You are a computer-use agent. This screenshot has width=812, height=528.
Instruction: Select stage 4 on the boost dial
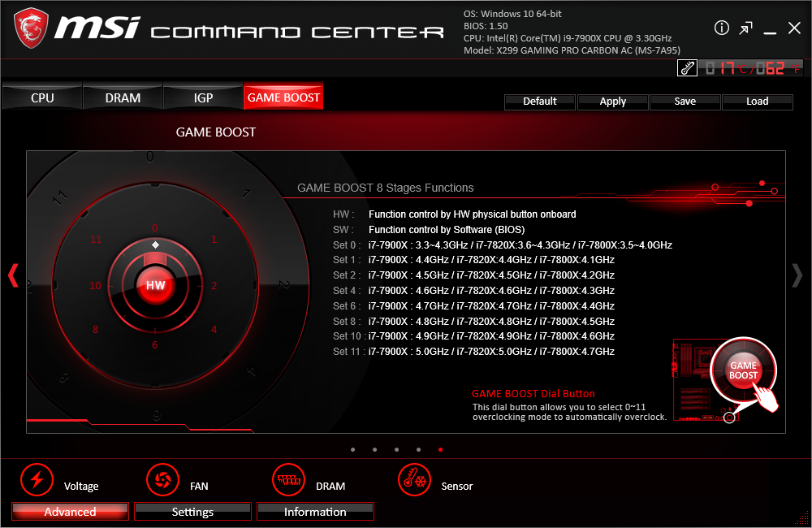214,330
